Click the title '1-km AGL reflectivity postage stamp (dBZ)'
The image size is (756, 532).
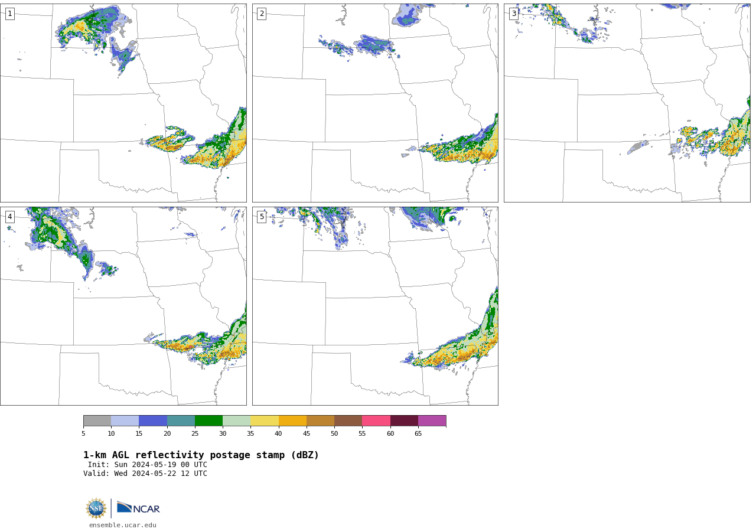201,455
